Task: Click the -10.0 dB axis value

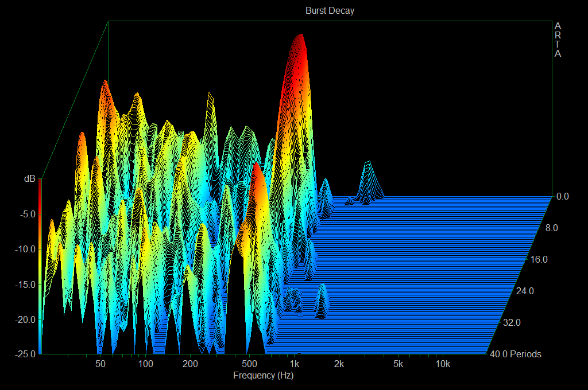Action: pos(25,249)
